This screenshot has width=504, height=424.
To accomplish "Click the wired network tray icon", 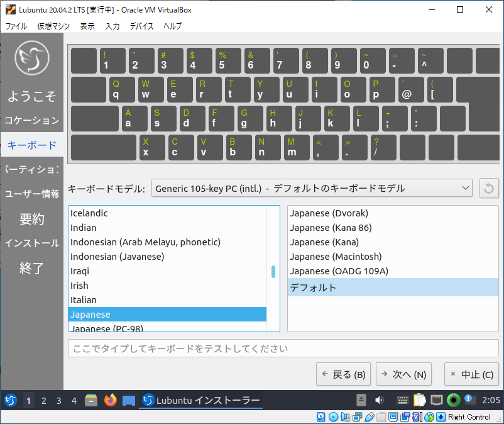I will pos(437,401).
